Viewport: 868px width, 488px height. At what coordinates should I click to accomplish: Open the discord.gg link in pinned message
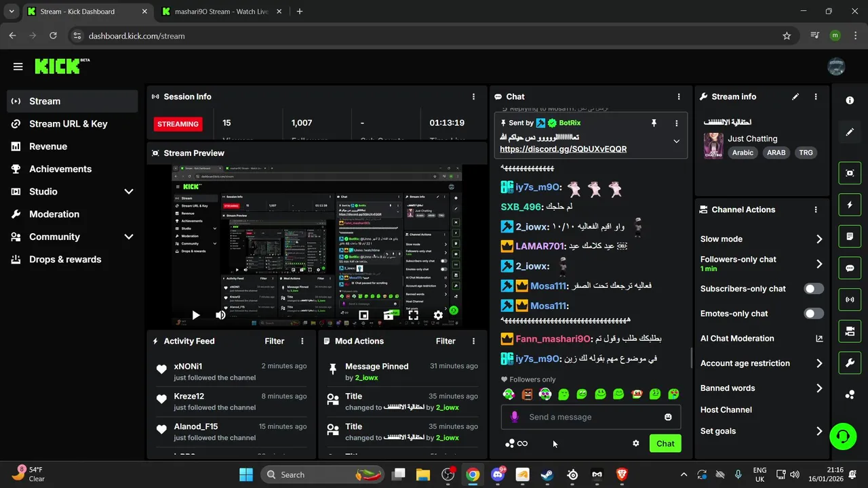pyautogui.click(x=563, y=149)
